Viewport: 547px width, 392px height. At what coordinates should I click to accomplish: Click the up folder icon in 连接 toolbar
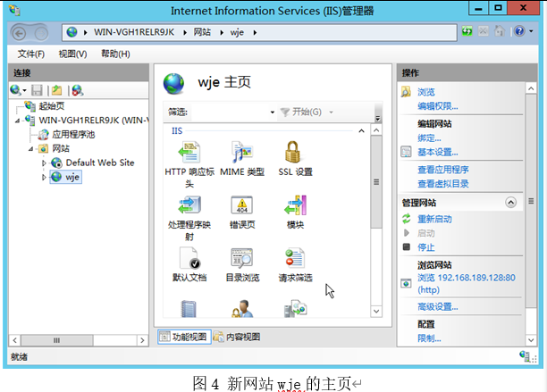pyautogui.click(x=56, y=90)
